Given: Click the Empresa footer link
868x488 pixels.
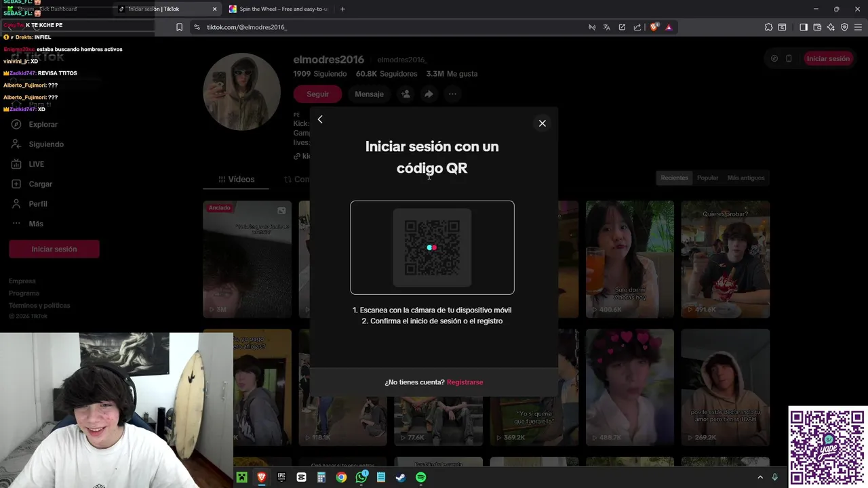Looking at the screenshot, I should click(x=22, y=281).
